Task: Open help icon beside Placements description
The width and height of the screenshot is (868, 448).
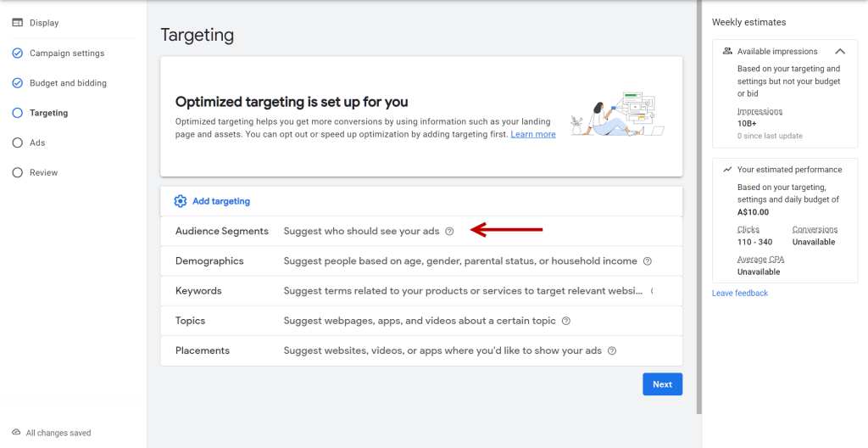Action: click(x=611, y=350)
